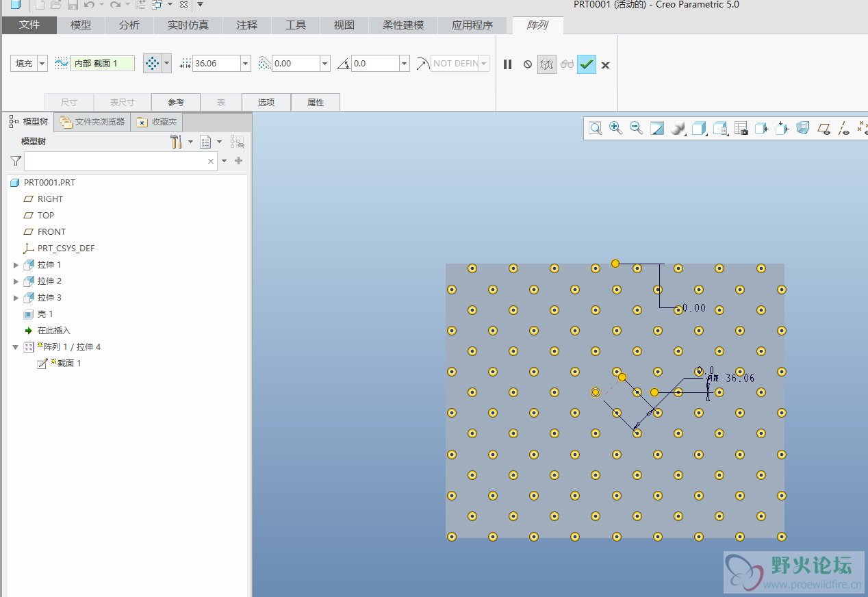Open the grid template dropdown arrow

click(x=166, y=64)
